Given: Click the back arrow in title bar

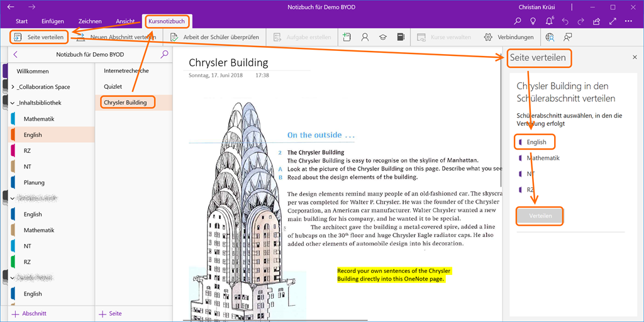Looking at the screenshot, I should click(10, 7).
